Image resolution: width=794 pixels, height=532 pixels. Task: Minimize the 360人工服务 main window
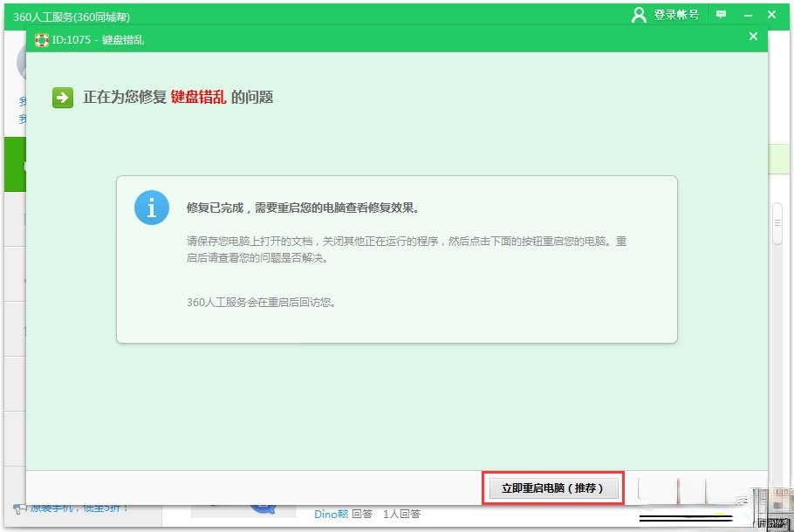tap(748, 15)
